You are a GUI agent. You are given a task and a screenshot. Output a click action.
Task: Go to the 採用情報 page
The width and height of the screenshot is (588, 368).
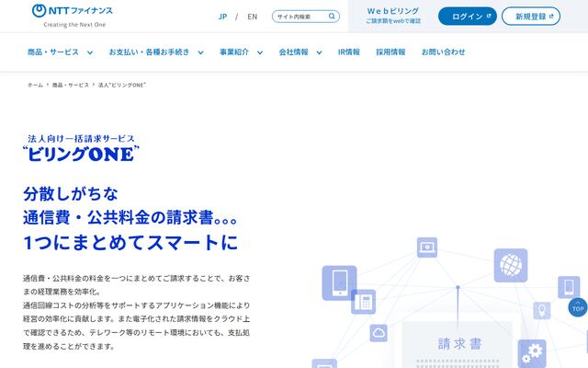click(x=390, y=52)
